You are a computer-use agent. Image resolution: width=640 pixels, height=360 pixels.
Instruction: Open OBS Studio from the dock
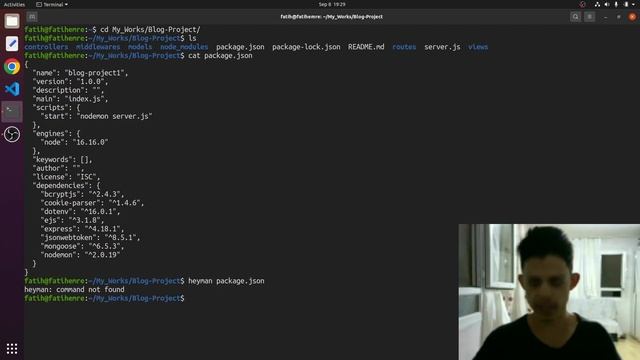(x=12, y=134)
